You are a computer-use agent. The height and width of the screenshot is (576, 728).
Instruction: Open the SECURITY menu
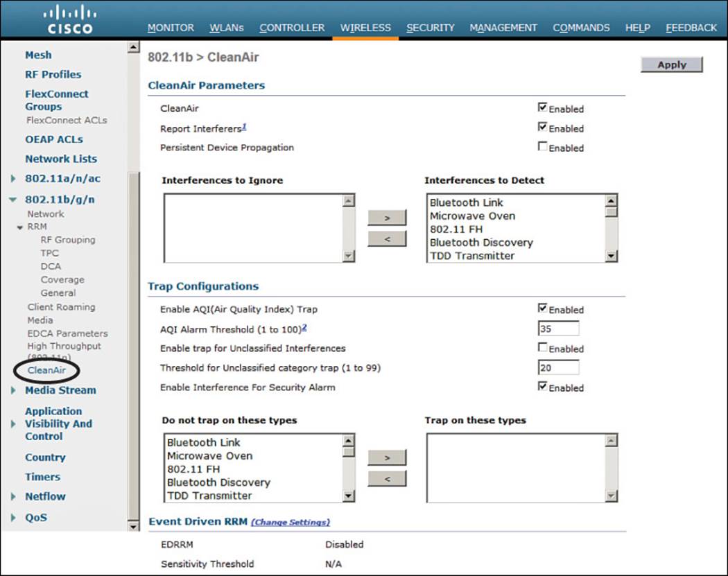point(431,28)
